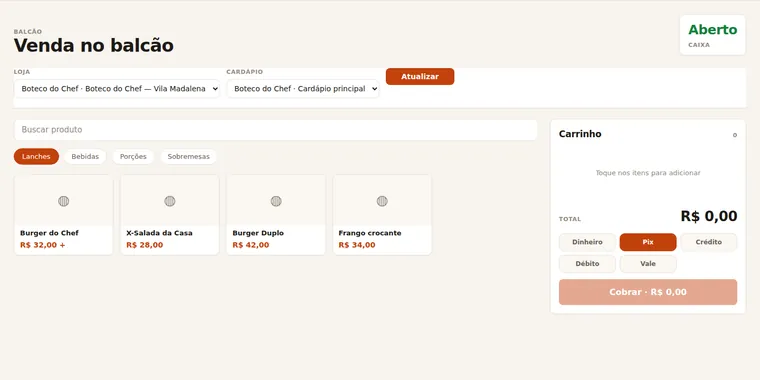Click the R$ 34,00 price
The image size is (760, 380).
click(x=357, y=245)
